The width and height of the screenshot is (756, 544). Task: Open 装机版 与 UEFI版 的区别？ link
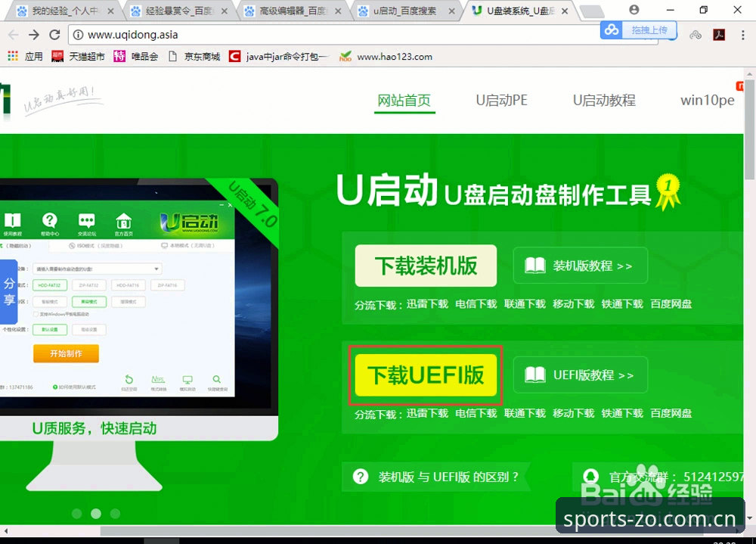pyautogui.click(x=448, y=477)
